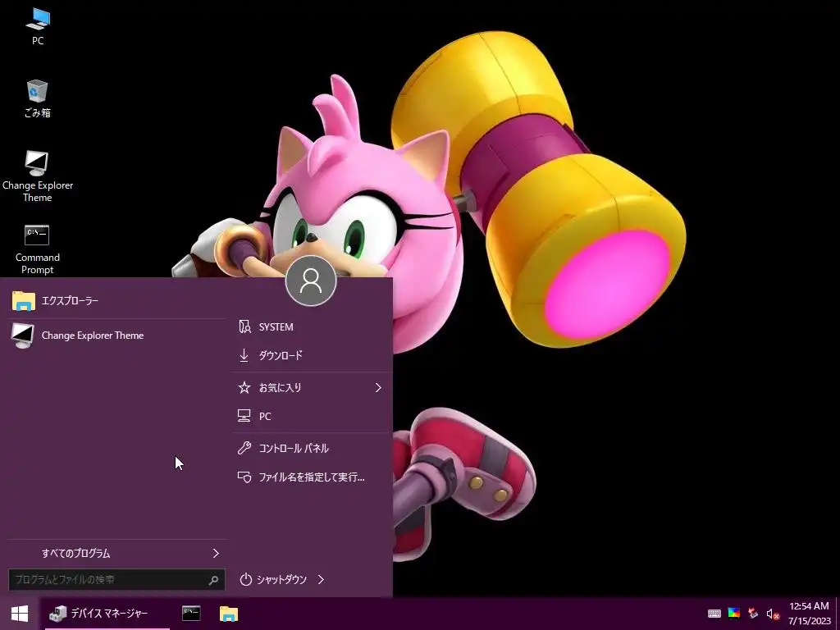Open ファイル名を指定して実行 dialog

pos(310,477)
